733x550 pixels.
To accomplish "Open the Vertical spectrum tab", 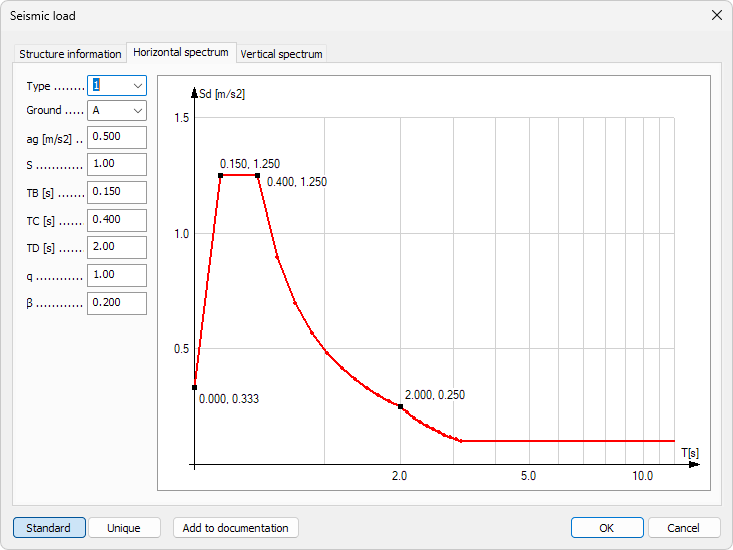I will pyautogui.click(x=281, y=54).
